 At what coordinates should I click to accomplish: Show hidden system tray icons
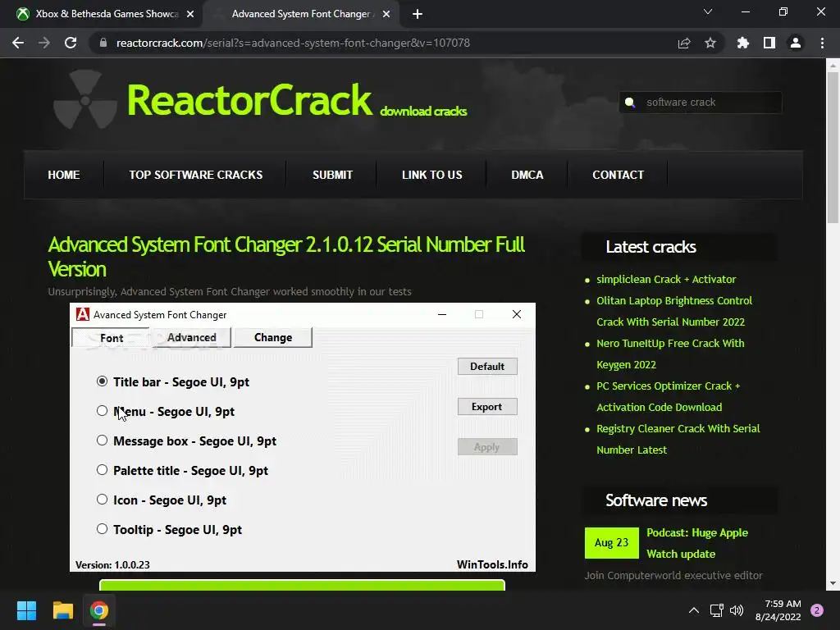point(694,610)
